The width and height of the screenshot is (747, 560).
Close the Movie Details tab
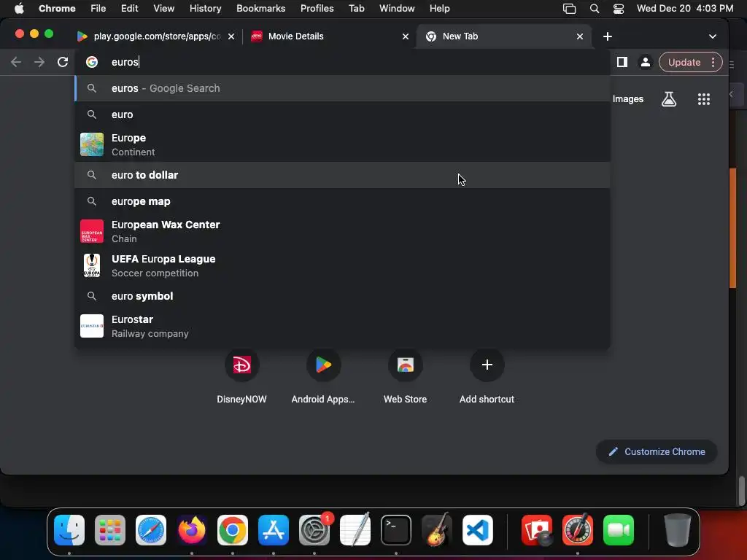coord(406,36)
